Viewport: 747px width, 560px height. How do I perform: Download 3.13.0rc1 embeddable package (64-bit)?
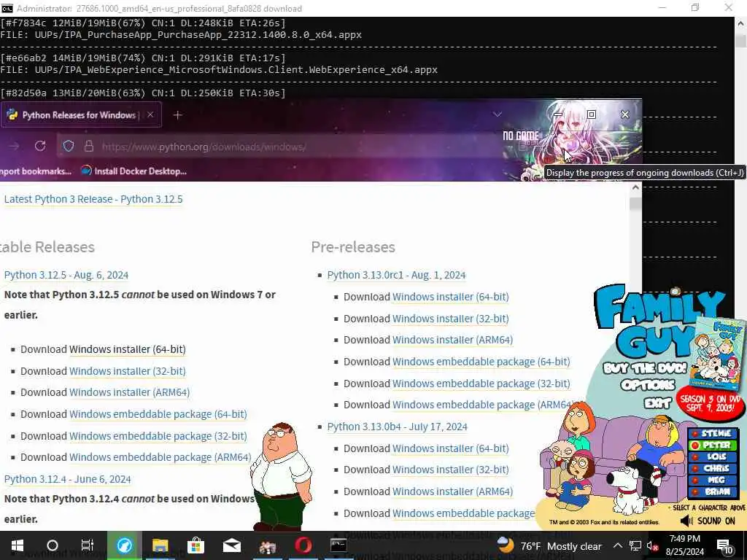click(481, 362)
